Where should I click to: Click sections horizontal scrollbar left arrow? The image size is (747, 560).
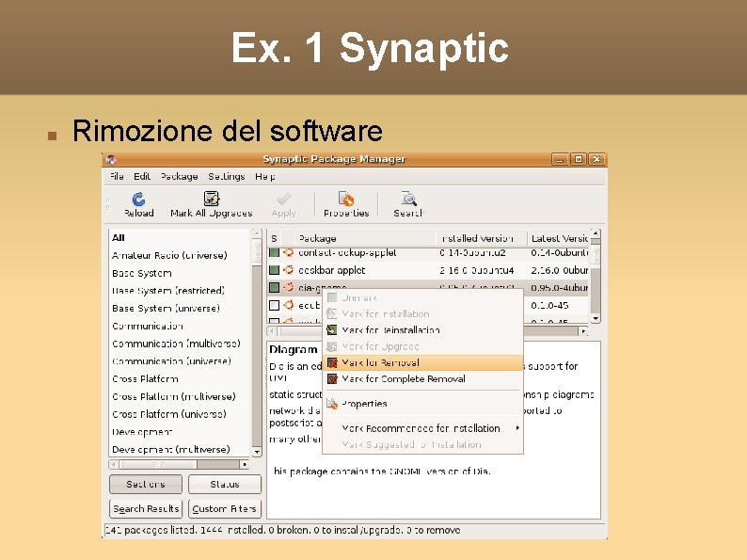tap(114, 464)
